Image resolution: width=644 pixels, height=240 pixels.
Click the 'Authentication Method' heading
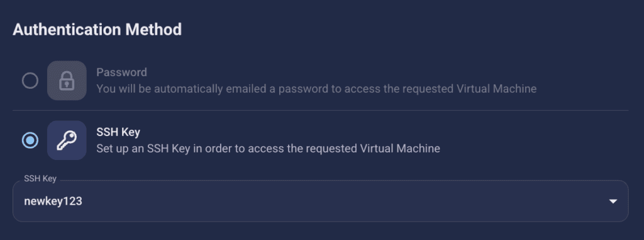click(x=97, y=30)
